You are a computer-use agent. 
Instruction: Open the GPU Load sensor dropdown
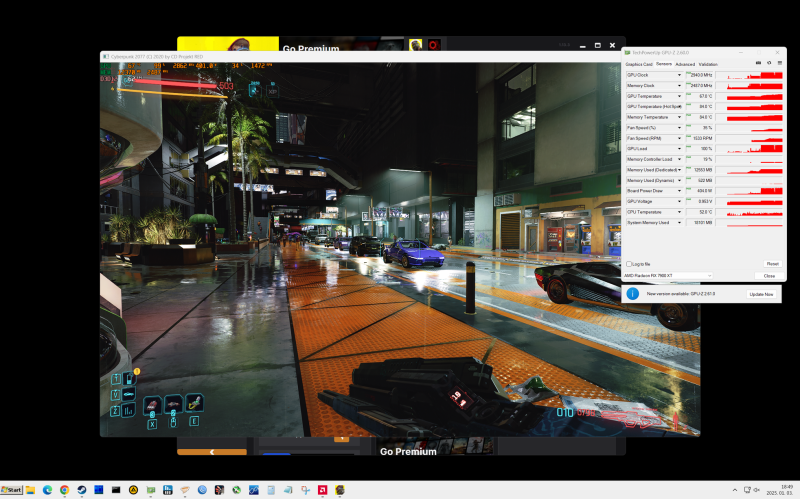(x=679, y=148)
